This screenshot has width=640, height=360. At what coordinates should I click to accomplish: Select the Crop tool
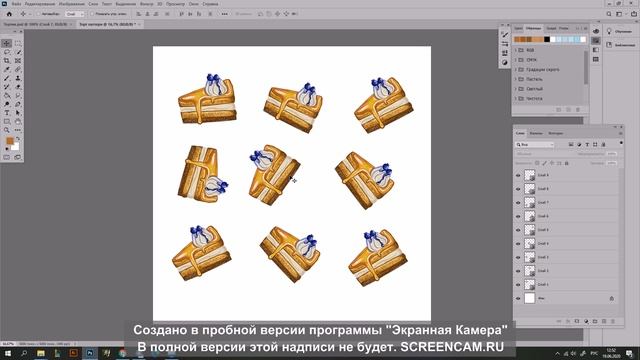pyautogui.click(x=7, y=61)
